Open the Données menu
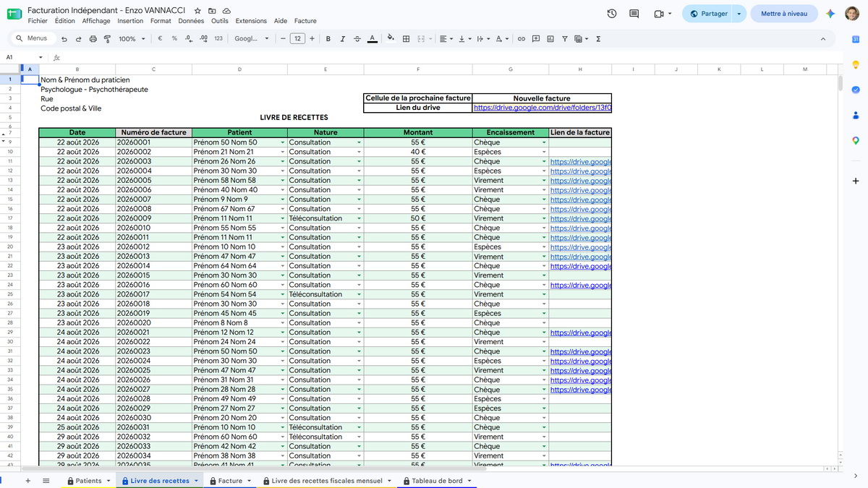 pyautogui.click(x=191, y=21)
